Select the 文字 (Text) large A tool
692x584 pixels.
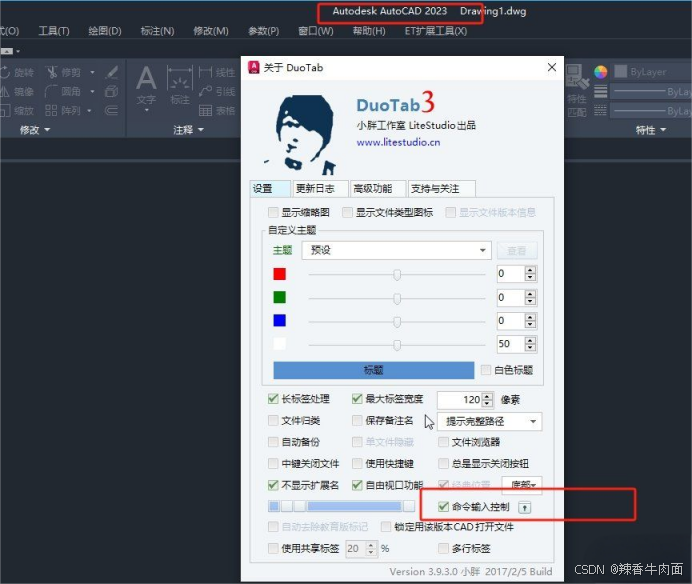[146, 87]
